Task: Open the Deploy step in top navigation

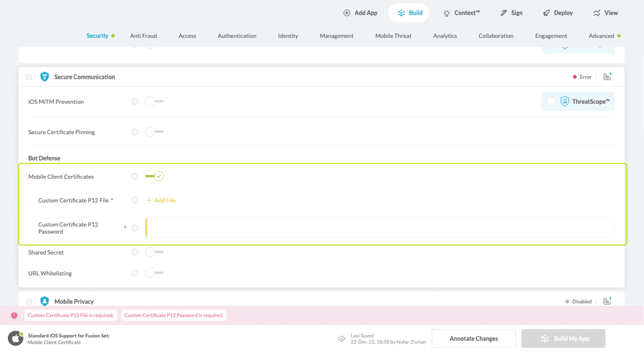Action: pyautogui.click(x=558, y=13)
